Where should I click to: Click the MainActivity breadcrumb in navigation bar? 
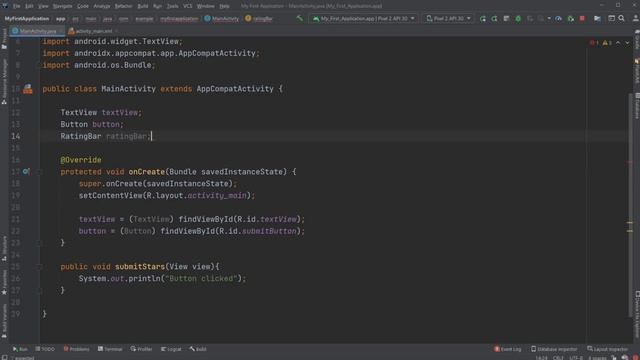click(222, 19)
